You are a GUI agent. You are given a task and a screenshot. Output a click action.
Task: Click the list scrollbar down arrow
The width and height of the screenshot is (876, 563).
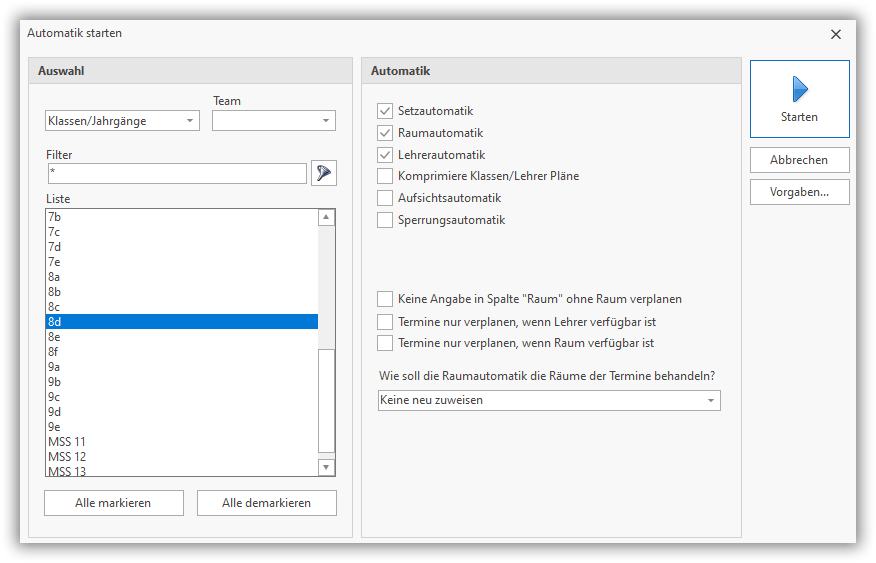click(326, 467)
